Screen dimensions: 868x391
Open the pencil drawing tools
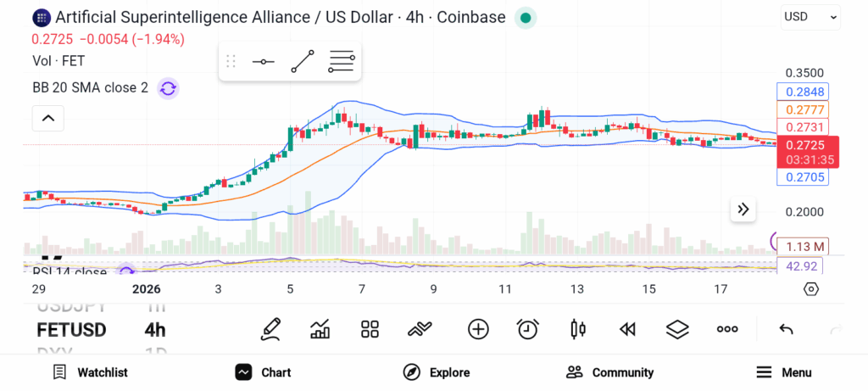[271, 329]
